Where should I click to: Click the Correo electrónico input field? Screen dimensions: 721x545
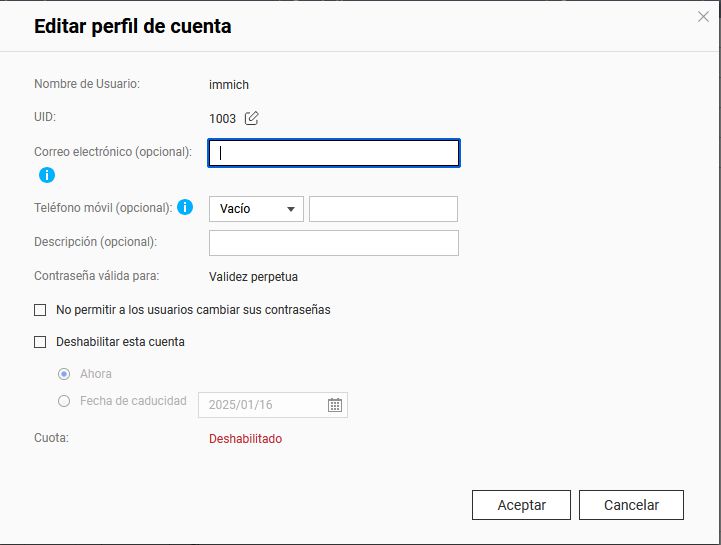334,153
